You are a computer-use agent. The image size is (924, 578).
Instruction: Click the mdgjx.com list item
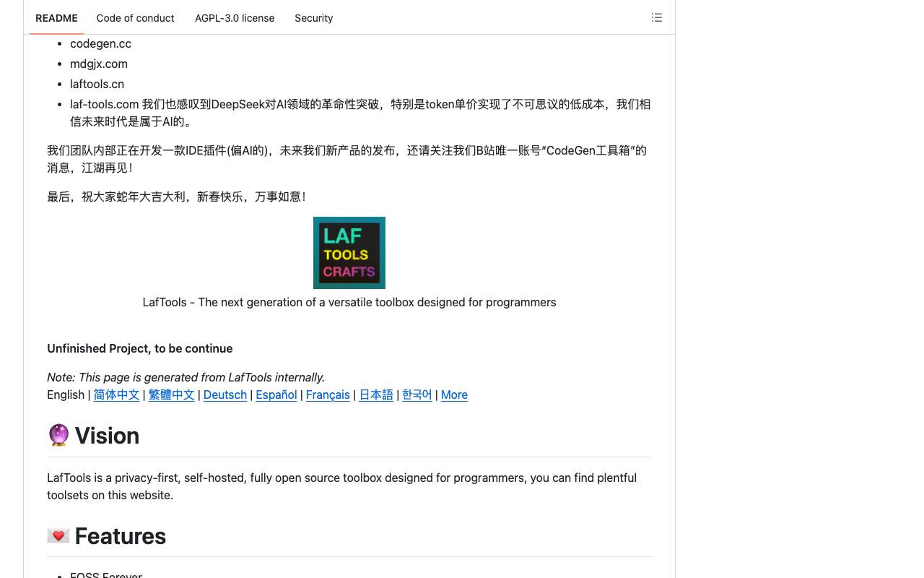pyautogui.click(x=99, y=64)
